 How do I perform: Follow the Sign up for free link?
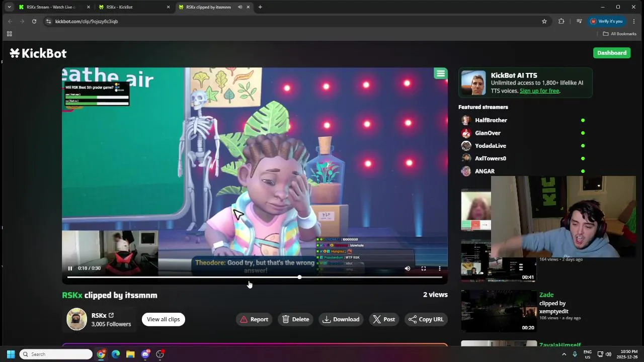(x=539, y=91)
